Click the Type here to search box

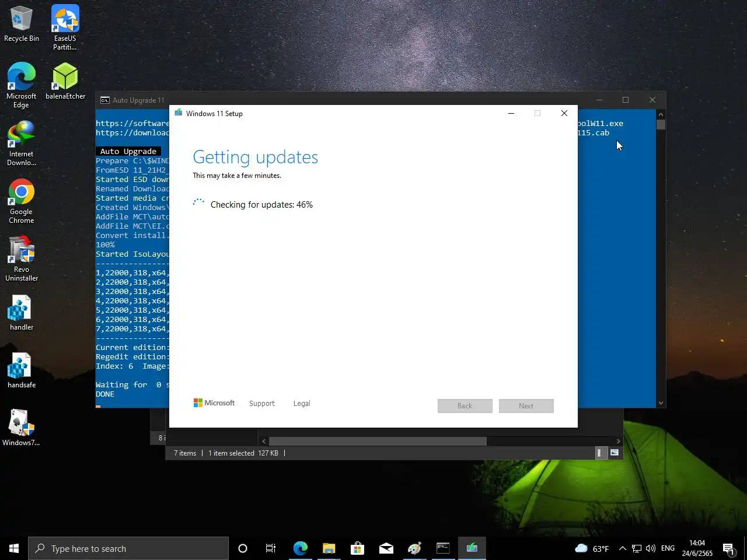click(128, 548)
